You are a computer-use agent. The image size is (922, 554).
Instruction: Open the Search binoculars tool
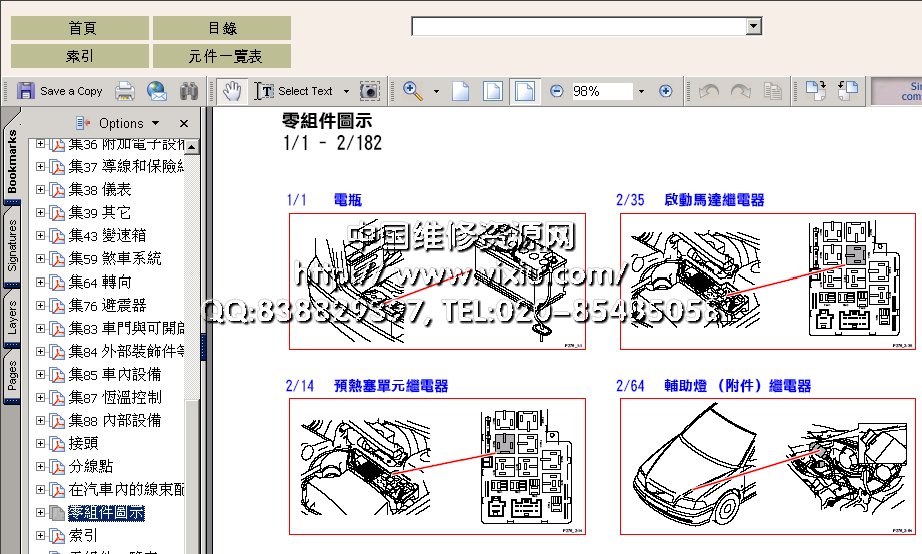tap(188, 91)
